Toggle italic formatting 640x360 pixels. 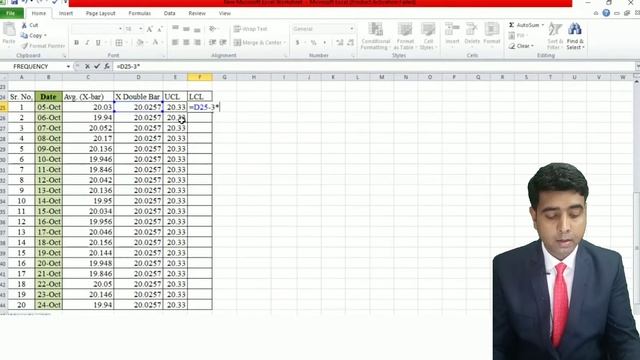[x=87, y=42]
